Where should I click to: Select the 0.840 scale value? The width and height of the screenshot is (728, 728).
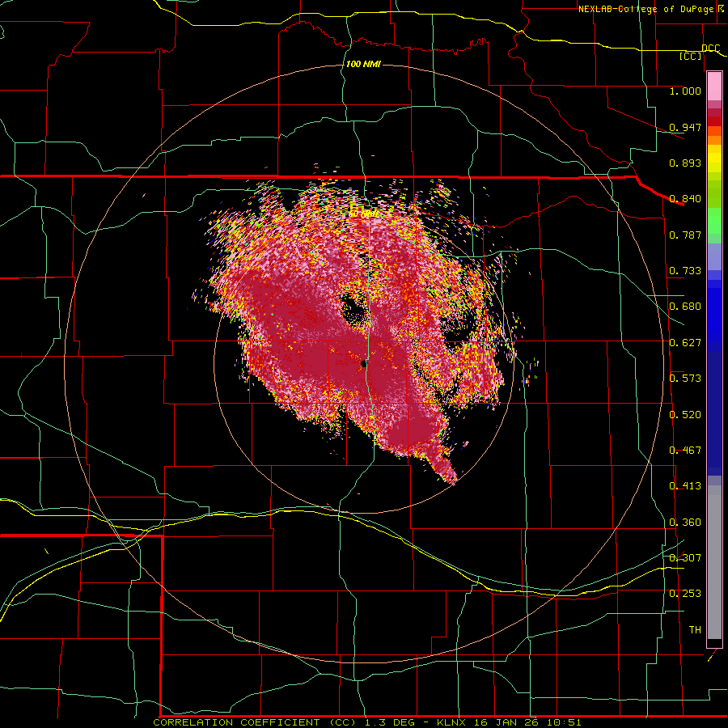pos(685,199)
